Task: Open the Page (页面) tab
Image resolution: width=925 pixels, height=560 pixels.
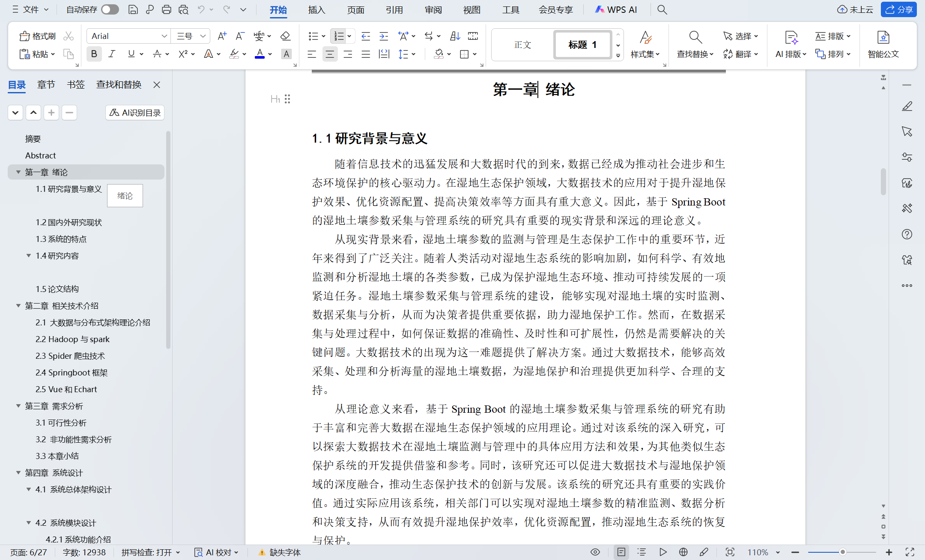Action: tap(355, 9)
